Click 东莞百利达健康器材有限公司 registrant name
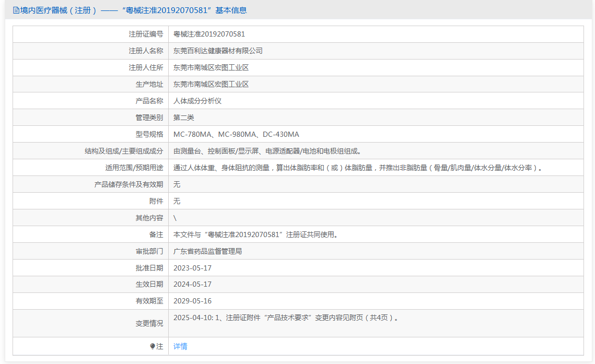Screen dimensions: 595x364 (x=218, y=51)
